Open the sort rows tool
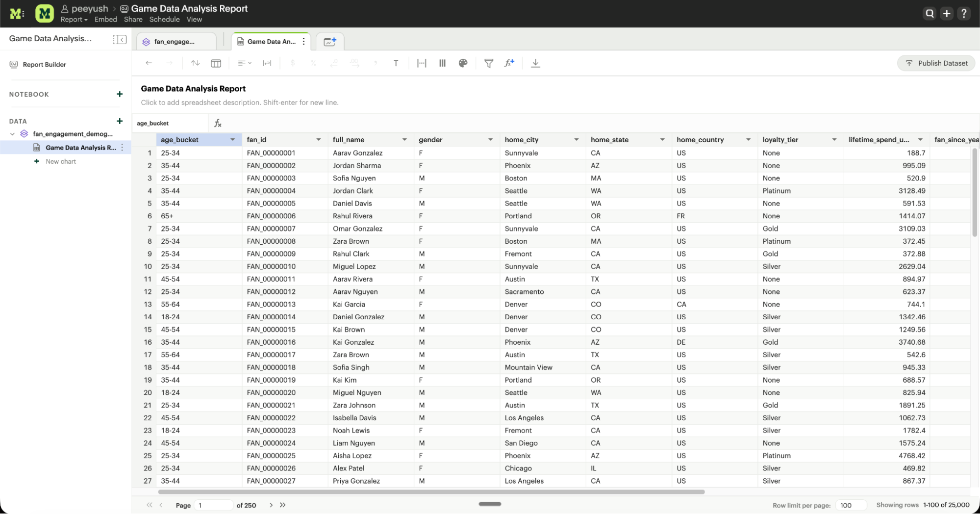The image size is (980, 514). coord(195,63)
